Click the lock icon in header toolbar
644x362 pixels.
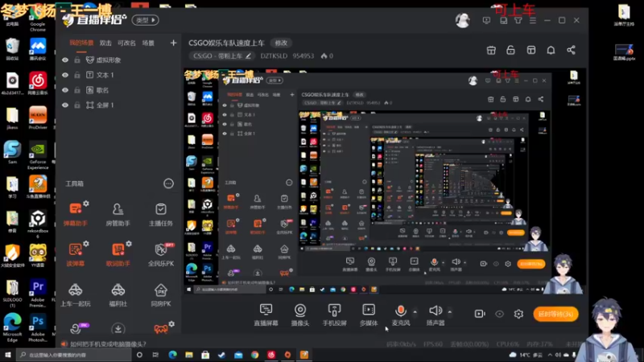[510, 50]
